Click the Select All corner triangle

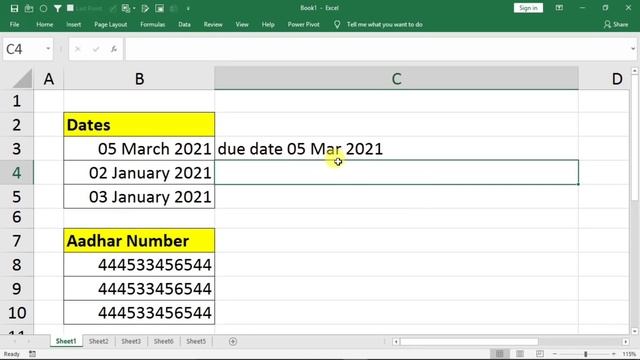pos(22,78)
